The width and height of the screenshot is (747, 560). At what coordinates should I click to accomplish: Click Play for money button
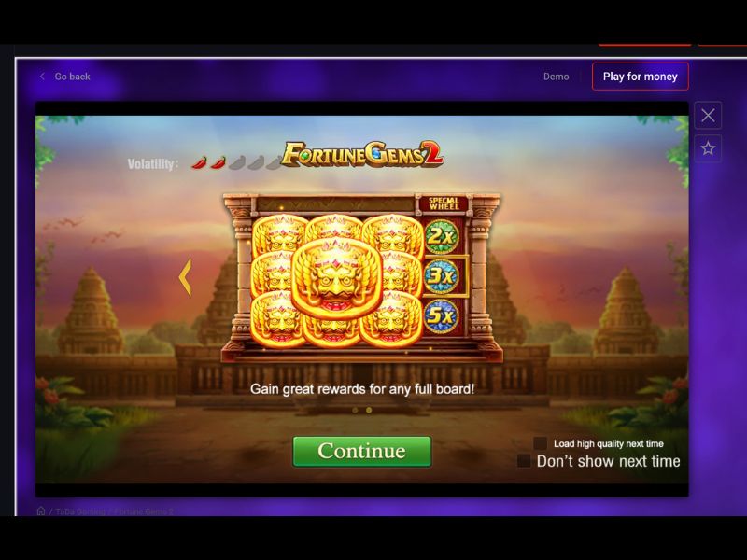pos(640,77)
